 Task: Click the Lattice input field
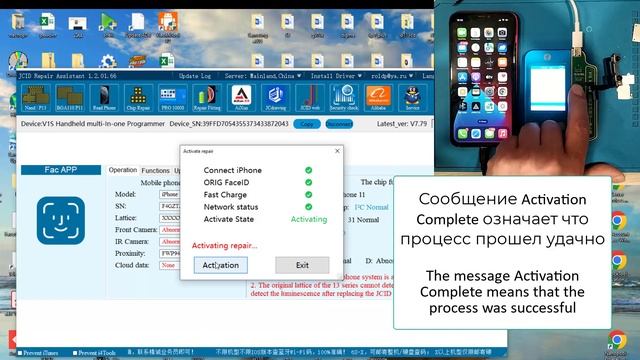tap(170, 218)
